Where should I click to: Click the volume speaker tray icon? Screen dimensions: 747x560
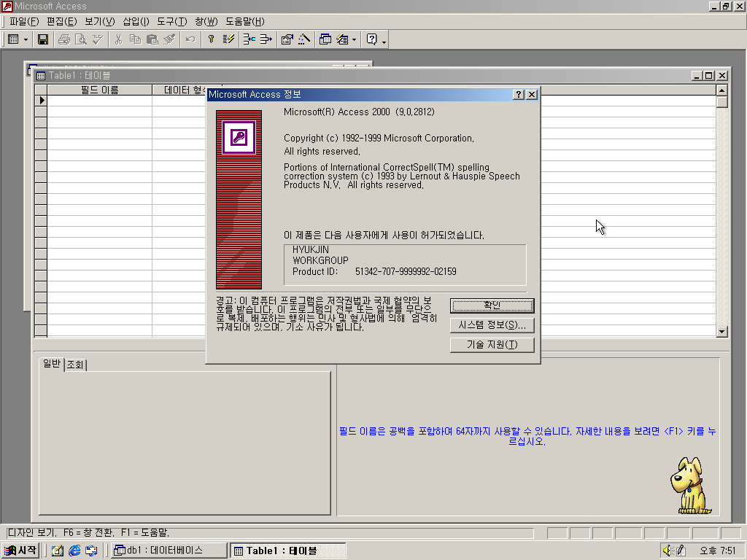[667, 551]
